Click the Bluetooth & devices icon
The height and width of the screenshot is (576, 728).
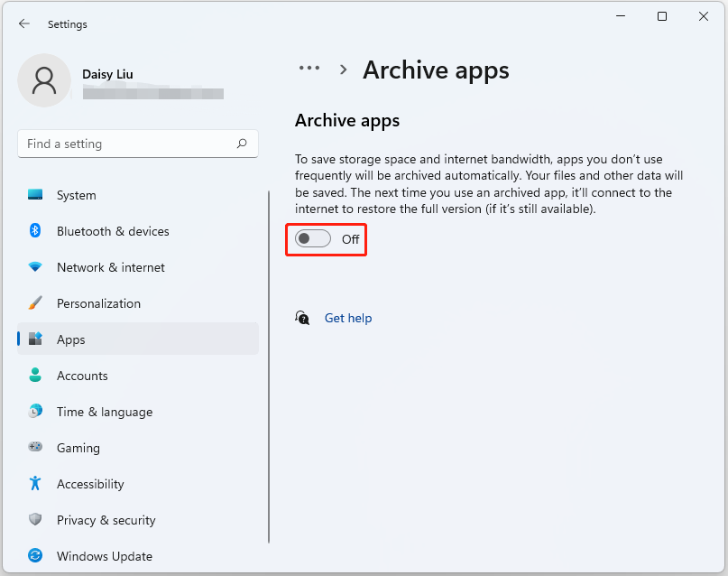click(x=35, y=231)
